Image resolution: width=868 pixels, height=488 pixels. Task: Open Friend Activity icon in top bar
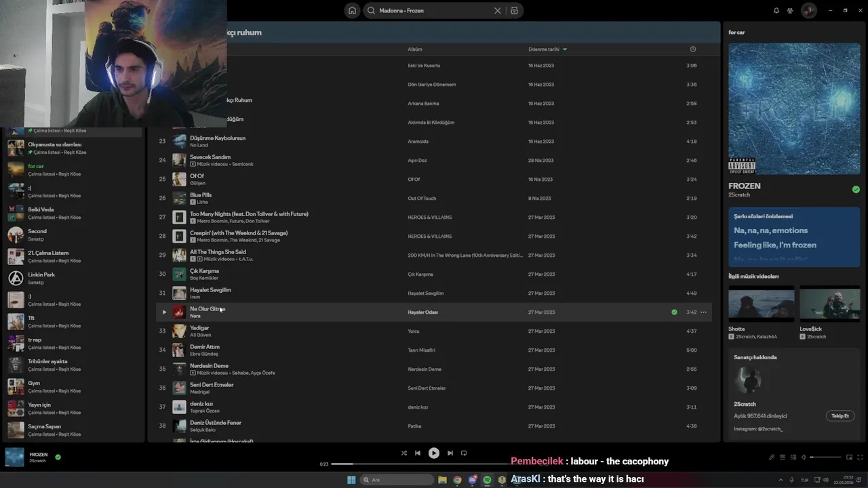pos(790,11)
